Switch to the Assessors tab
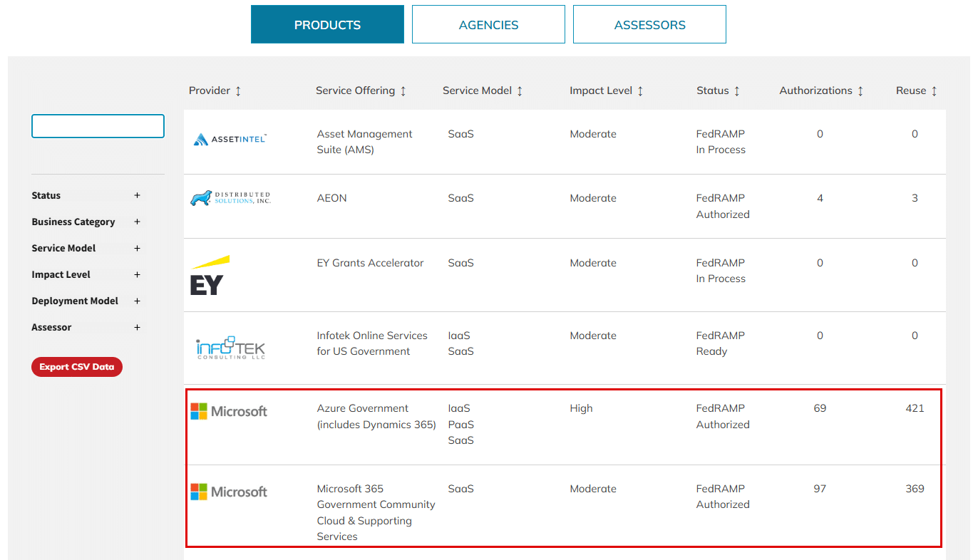 pyautogui.click(x=649, y=24)
